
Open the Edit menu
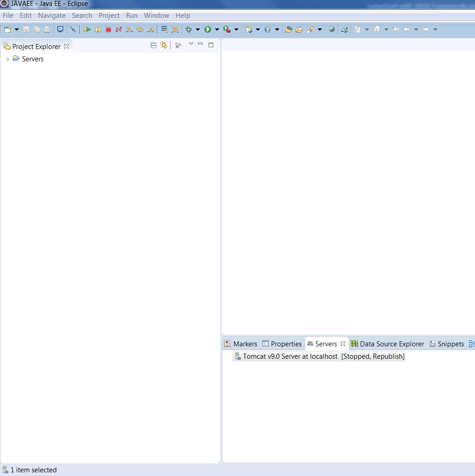(x=26, y=16)
